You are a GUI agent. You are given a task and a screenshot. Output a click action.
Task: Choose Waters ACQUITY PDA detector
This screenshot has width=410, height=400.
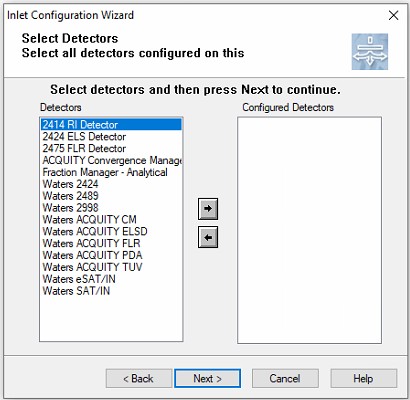tap(111, 255)
